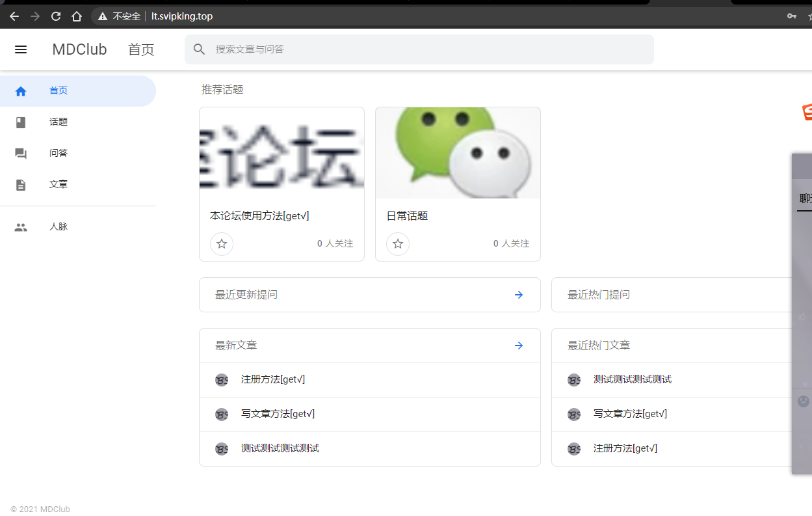Screen dimensions: 812x516
Task: Click the articles document icon in sidebar
Action: [21, 185]
